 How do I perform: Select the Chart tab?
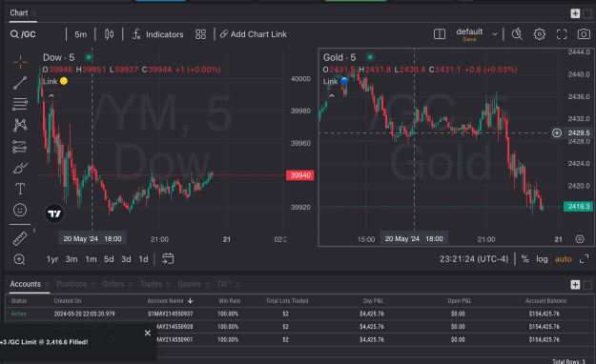pos(19,13)
